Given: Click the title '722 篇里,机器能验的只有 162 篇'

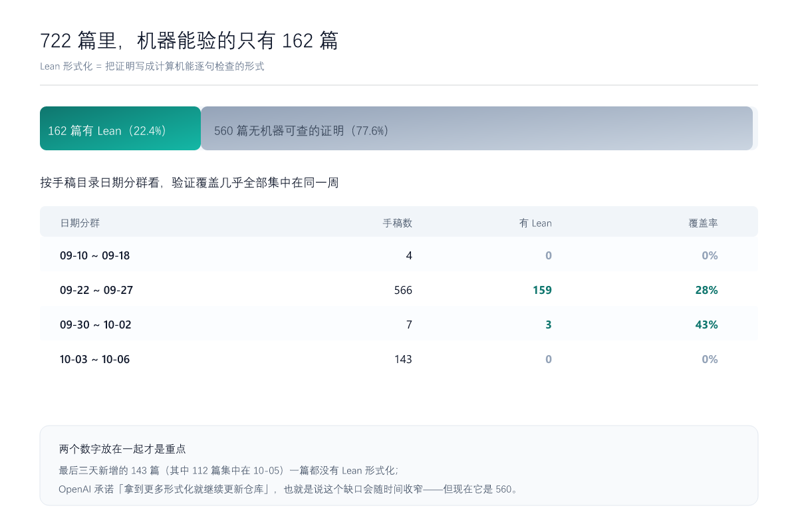Looking at the screenshot, I should click(x=190, y=41).
